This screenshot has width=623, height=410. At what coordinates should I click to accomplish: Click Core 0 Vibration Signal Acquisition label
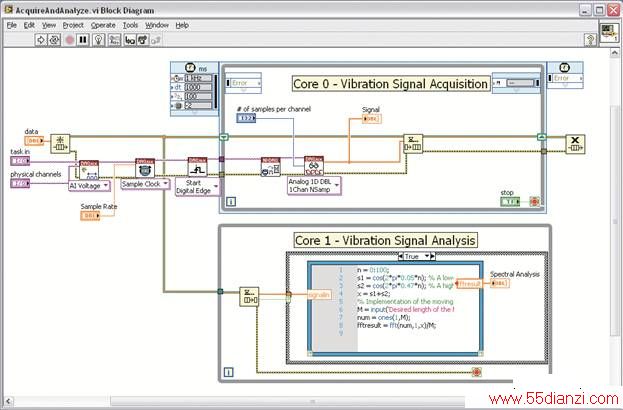(x=391, y=84)
